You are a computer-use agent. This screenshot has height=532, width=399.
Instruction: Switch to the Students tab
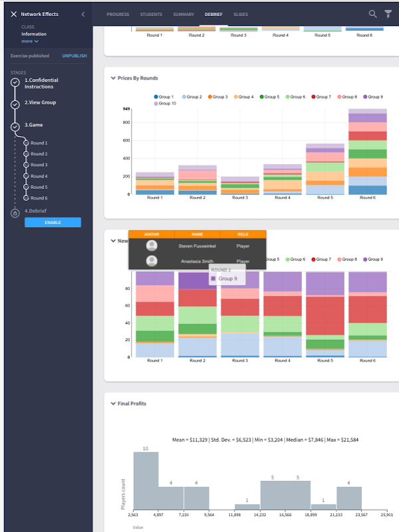tap(151, 14)
